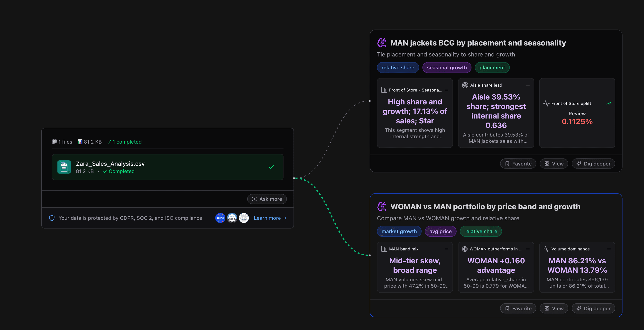Click the target icon on Aisle share lead card
644x330 pixels.
point(465,85)
